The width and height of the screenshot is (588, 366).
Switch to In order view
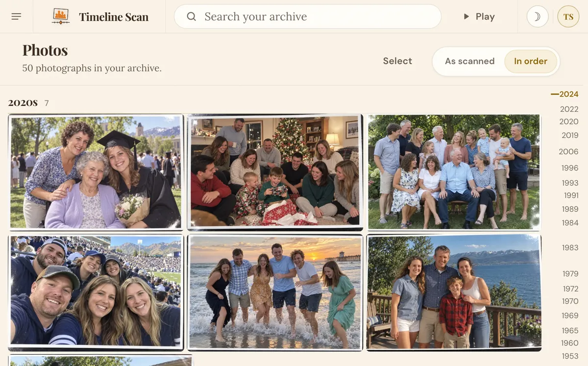pyautogui.click(x=531, y=61)
